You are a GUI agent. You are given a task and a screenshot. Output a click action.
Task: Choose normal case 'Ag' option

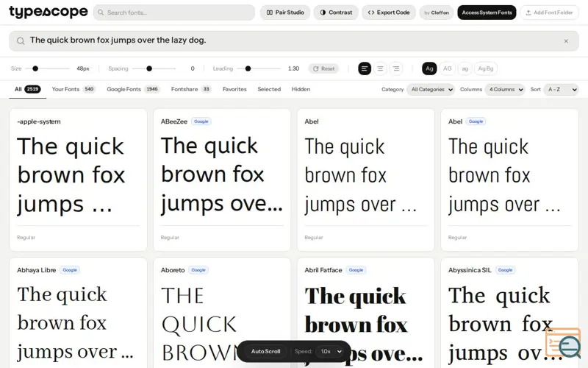click(x=429, y=68)
